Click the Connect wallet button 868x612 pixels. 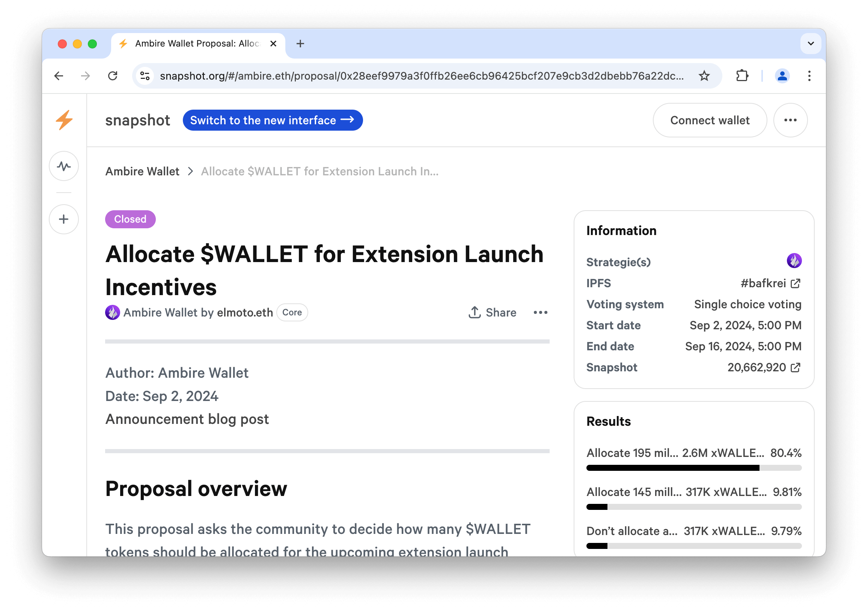[710, 121]
